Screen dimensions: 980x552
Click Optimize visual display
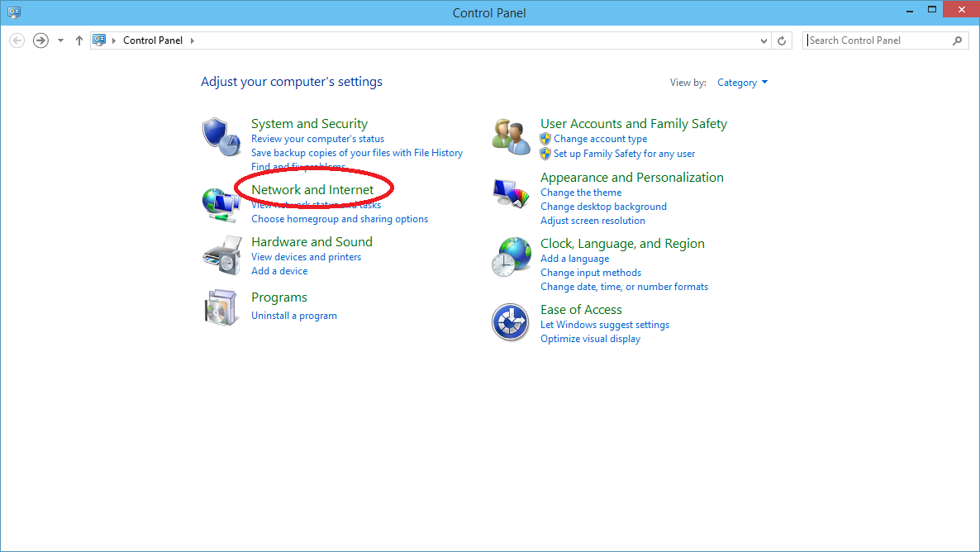tap(590, 339)
